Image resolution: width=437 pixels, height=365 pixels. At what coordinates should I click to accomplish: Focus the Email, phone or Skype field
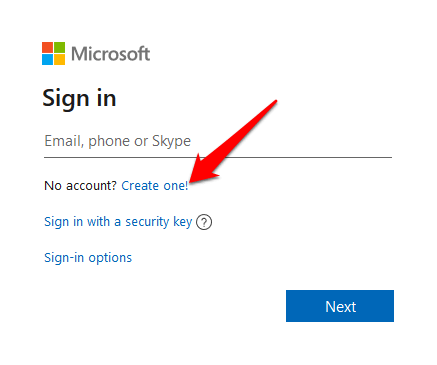[218, 141]
